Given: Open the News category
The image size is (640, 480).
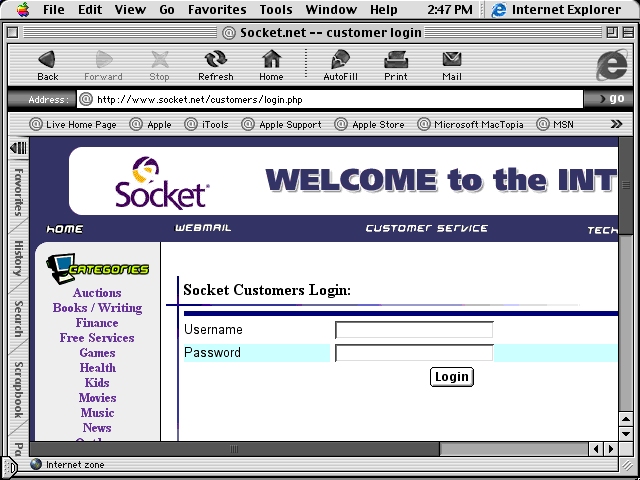Looking at the screenshot, I should 97,428.
